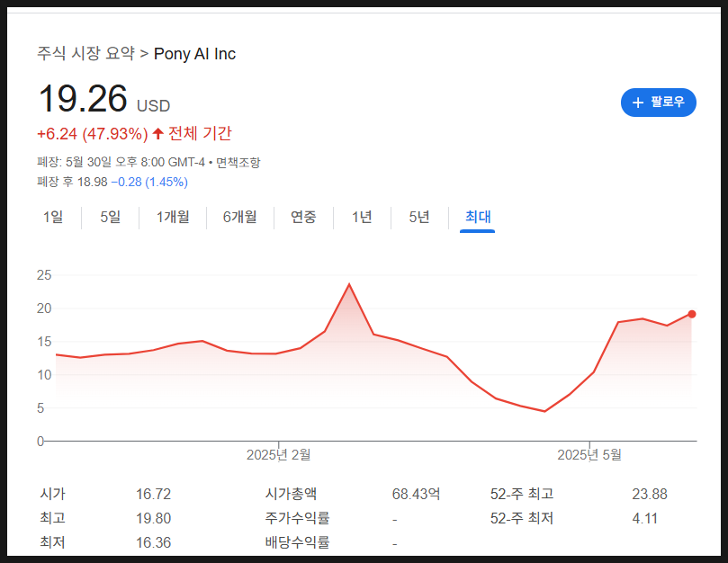Switch to the 1개월 range tab
This screenshot has height=563, width=728.
(x=173, y=217)
